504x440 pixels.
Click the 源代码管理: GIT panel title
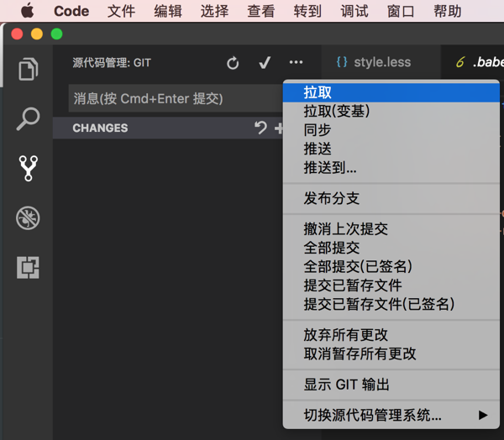[x=112, y=63]
